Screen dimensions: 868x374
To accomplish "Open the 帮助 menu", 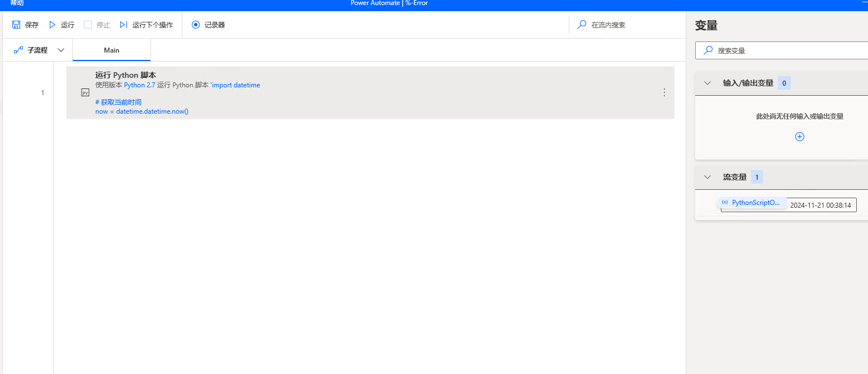I will click(17, 3).
